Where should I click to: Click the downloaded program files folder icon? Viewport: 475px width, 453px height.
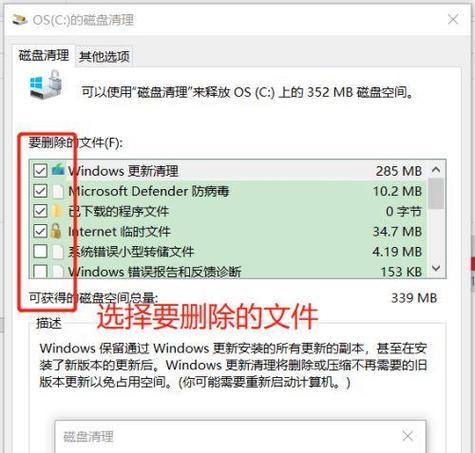(x=58, y=211)
